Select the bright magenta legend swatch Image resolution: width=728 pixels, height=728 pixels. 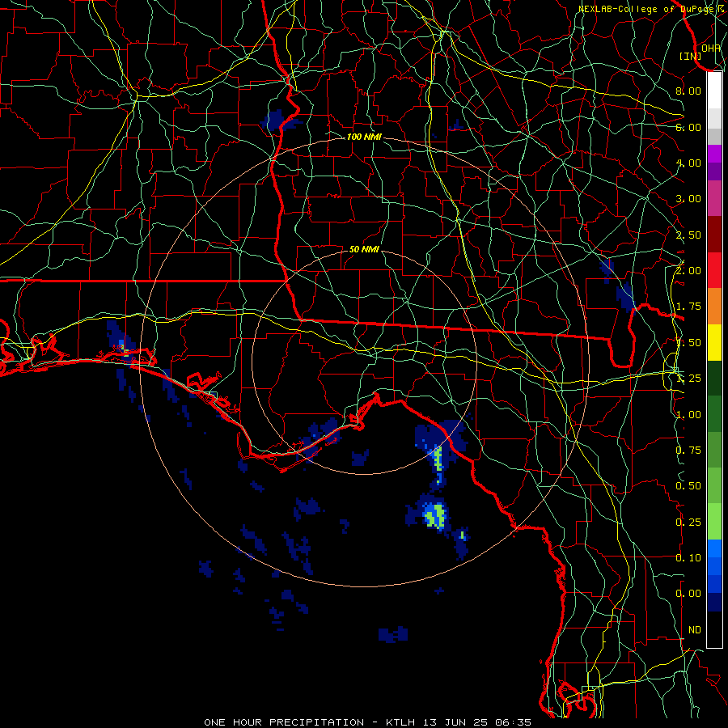coord(714,154)
